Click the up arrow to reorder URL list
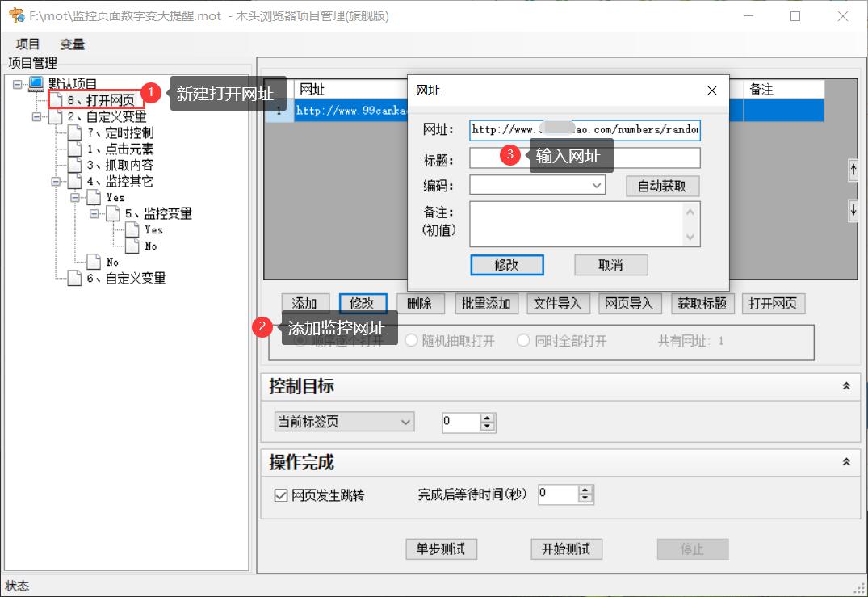868x597 pixels. 854,170
